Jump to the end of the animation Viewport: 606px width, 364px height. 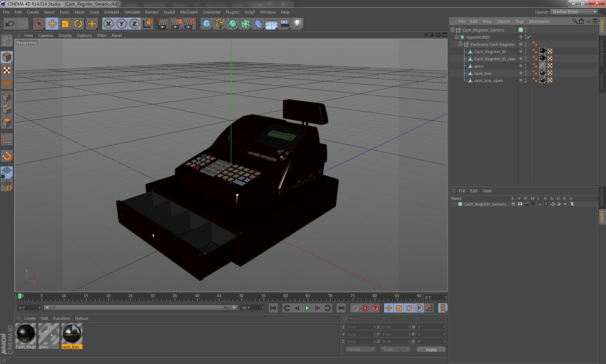point(341,308)
